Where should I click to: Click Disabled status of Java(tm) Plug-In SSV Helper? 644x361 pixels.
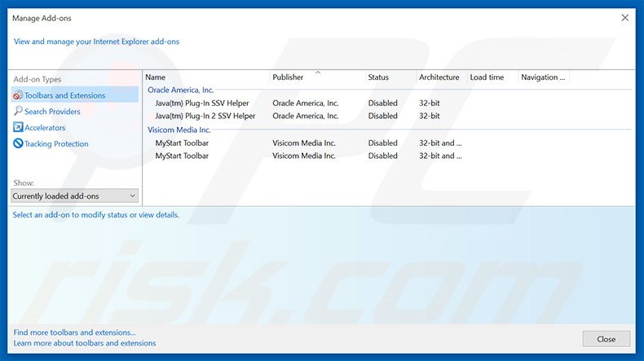click(x=382, y=103)
